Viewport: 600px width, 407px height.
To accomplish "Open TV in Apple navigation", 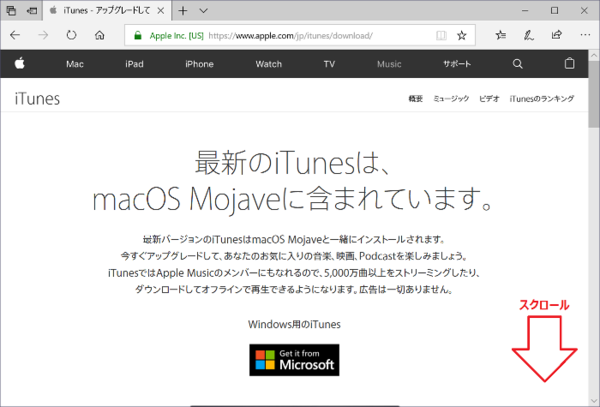I will tap(329, 64).
